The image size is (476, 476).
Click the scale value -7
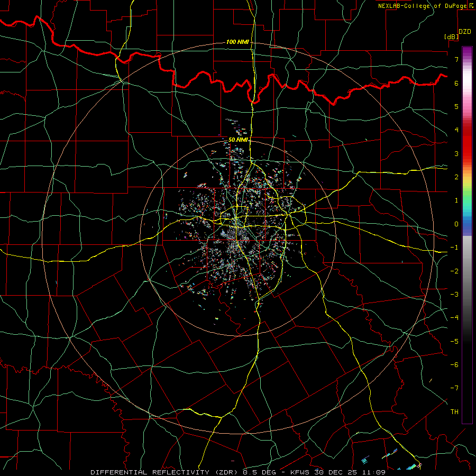[x=454, y=388]
